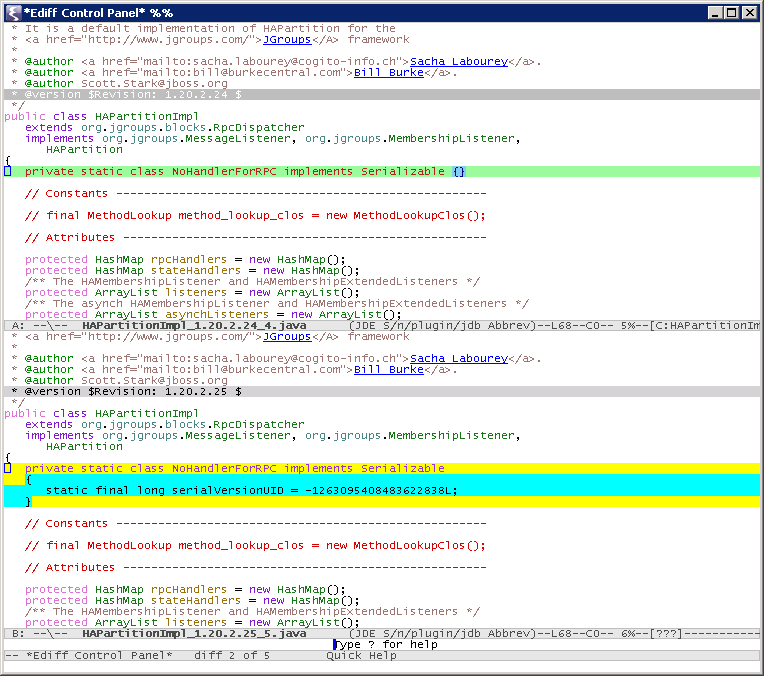Follow the JGroups link in the bottom pane
Screen dimensions: 764x676
coord(286,337)
